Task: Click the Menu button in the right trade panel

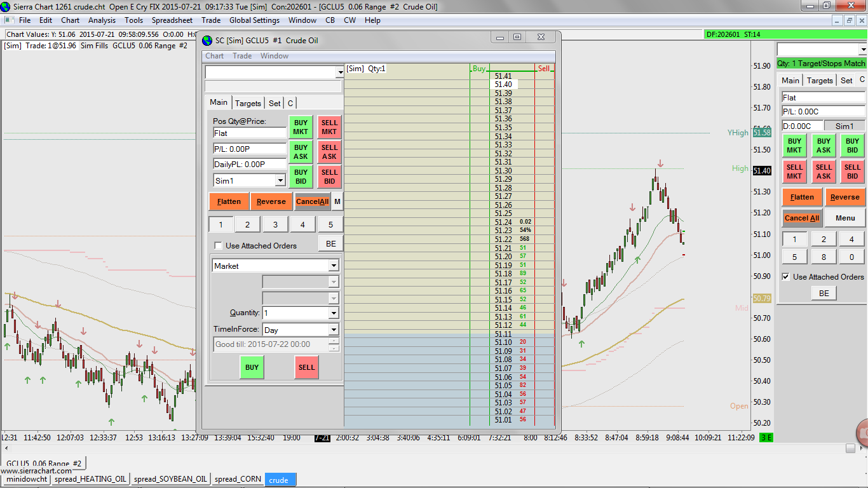Action: [845, 218]
